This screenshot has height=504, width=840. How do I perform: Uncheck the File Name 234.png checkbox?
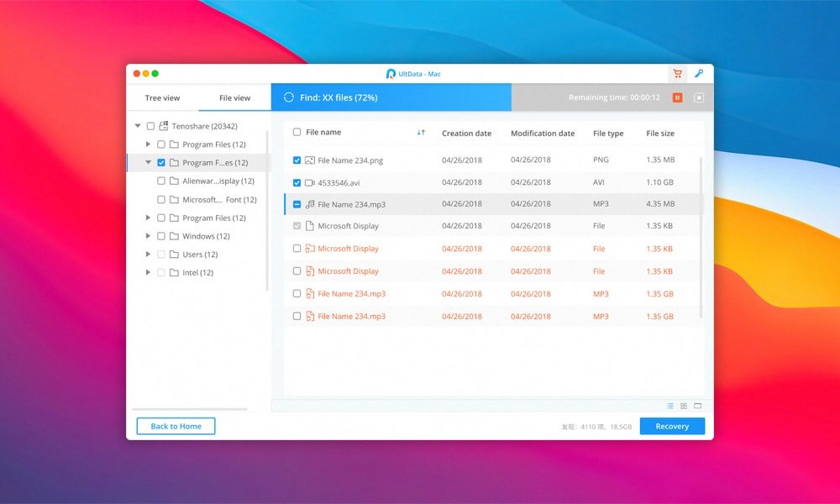(x=297, y=160)
